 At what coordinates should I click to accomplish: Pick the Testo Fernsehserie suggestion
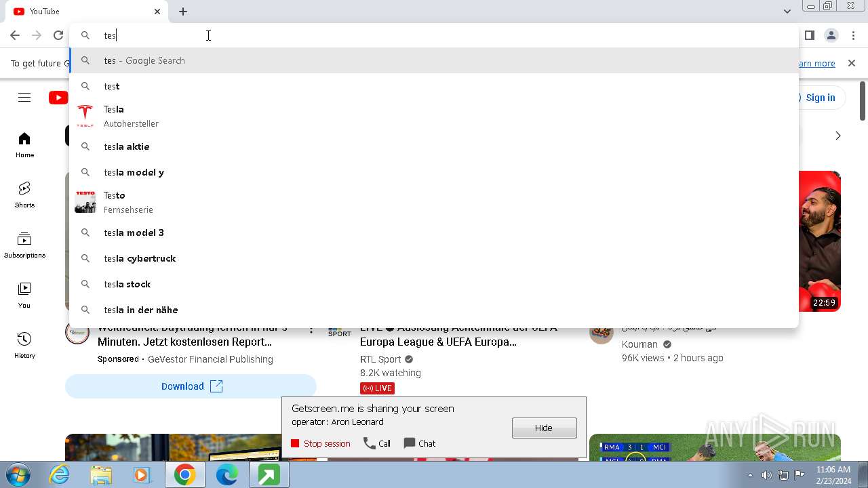[434, 202]
